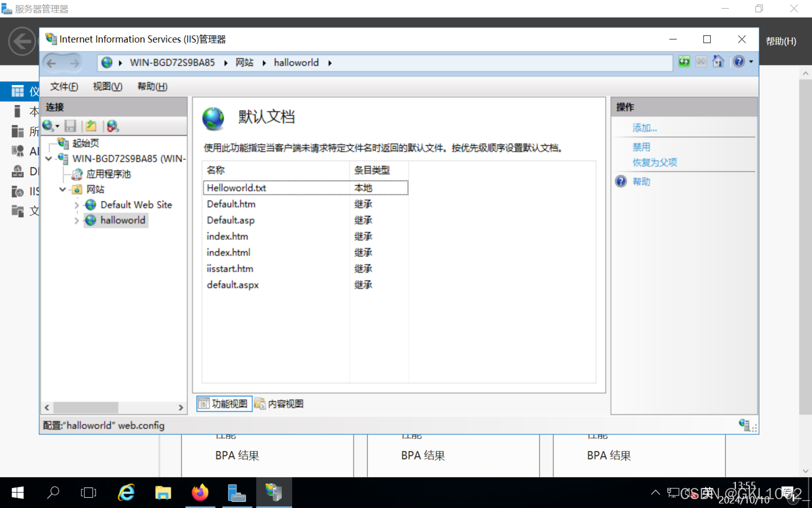Click 禁用 in the 操作 pane
Viewport: 812px width, 508px height.
tap(641, 147)
